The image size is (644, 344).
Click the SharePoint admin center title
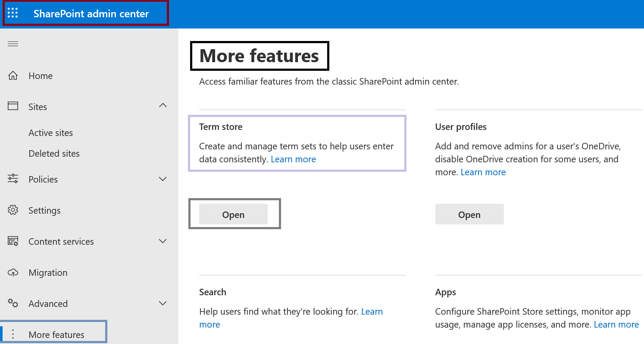coord(91,13)
